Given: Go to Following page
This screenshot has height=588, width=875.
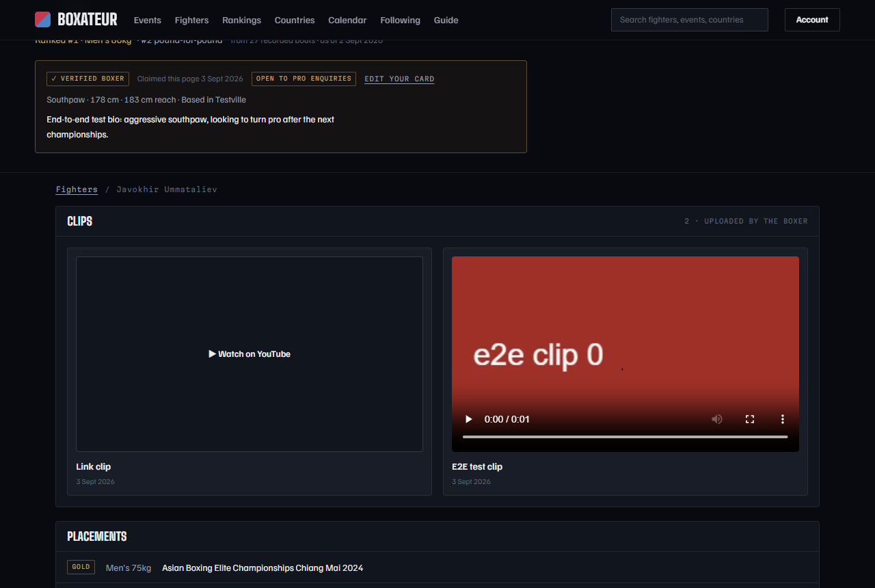Looking at the screenshot, I should pos(400,20).
